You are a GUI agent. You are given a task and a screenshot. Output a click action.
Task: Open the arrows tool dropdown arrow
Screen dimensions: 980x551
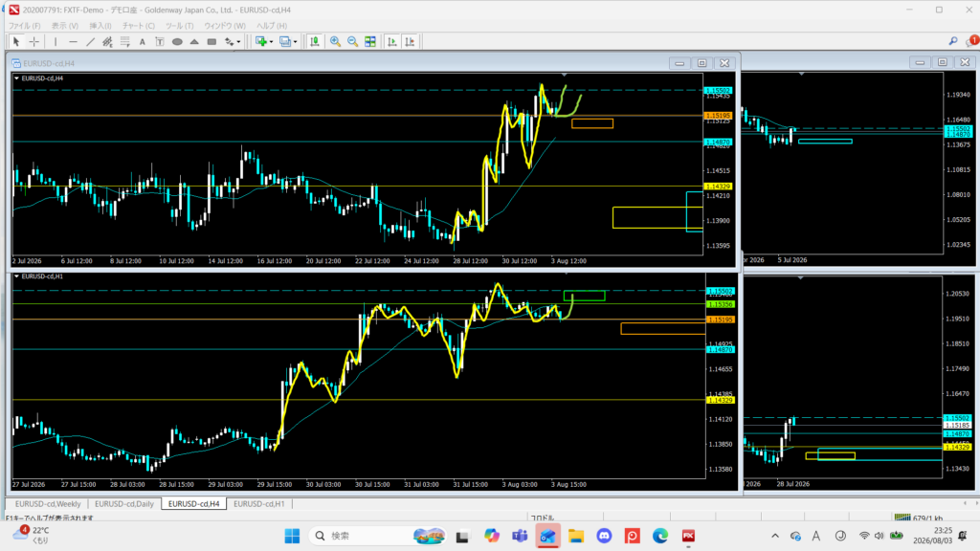(x=238, y=42)
